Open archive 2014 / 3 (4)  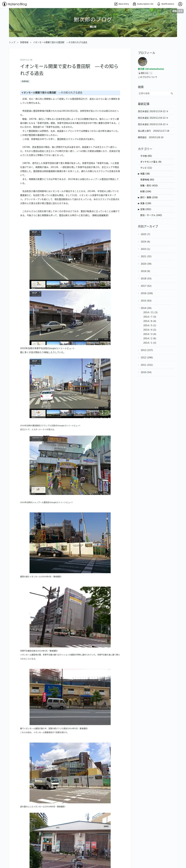pyautogui.click(x=149, y=334)
